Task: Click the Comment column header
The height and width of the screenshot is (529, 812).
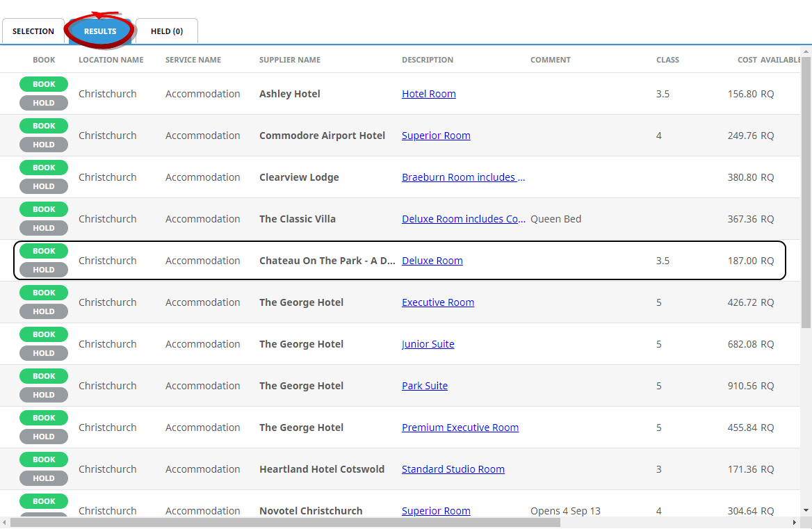Action: coord(551,60)
